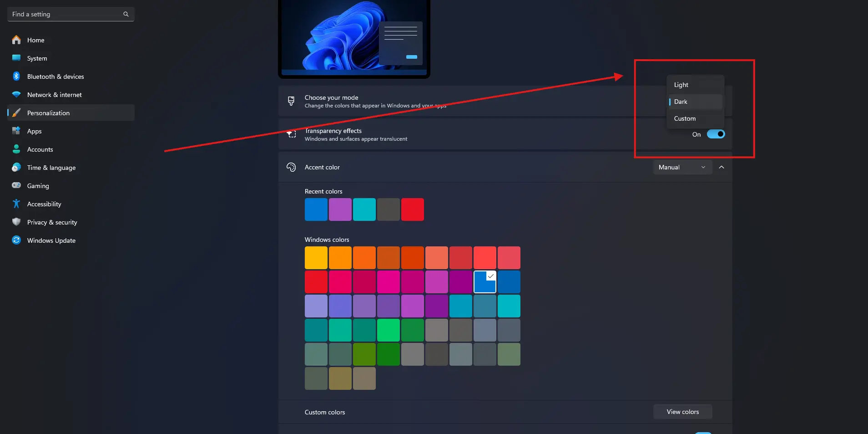868x434 pixels.
Task: Click the magnifier icon in Find a setting
Action: tap(126, 14)
